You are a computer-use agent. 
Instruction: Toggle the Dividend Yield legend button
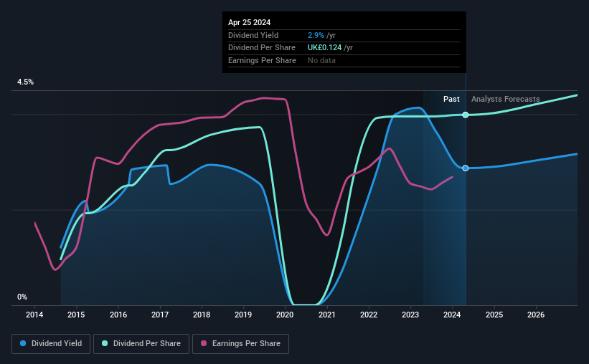(51, 344)
